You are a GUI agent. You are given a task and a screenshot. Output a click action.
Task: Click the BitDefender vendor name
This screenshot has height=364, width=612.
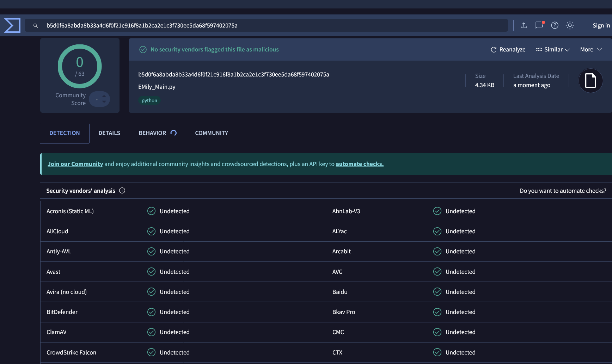(62, 312)
